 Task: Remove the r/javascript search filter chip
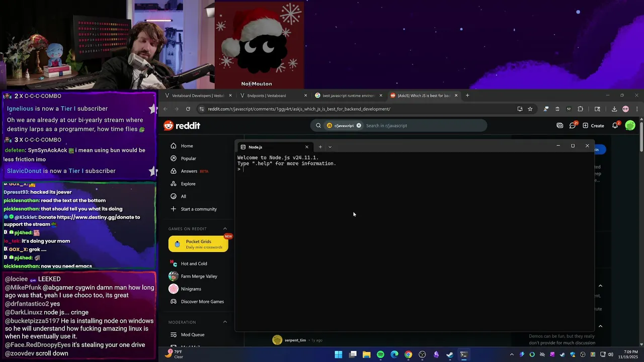[359, 126]
